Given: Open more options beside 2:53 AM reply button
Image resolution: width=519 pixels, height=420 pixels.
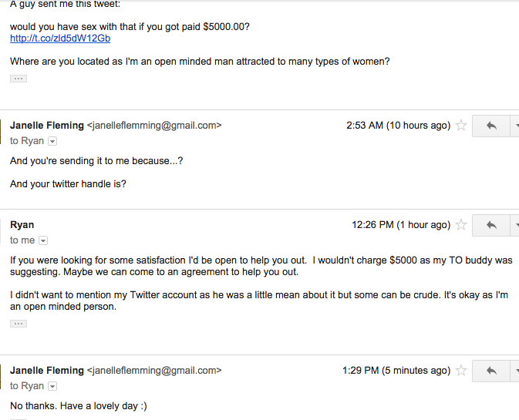Looking at the screenshot, I should pyautogui.click(x=515, y=126).
